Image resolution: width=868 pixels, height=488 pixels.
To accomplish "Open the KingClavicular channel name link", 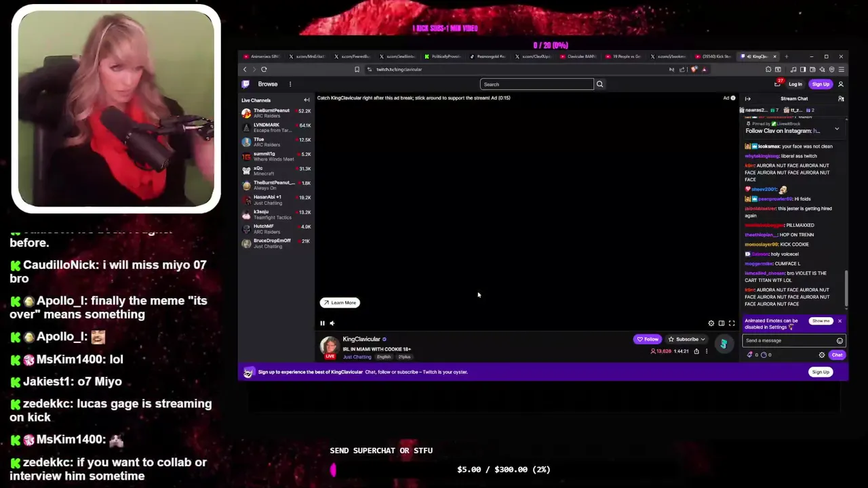I will [x=361, y=339].
